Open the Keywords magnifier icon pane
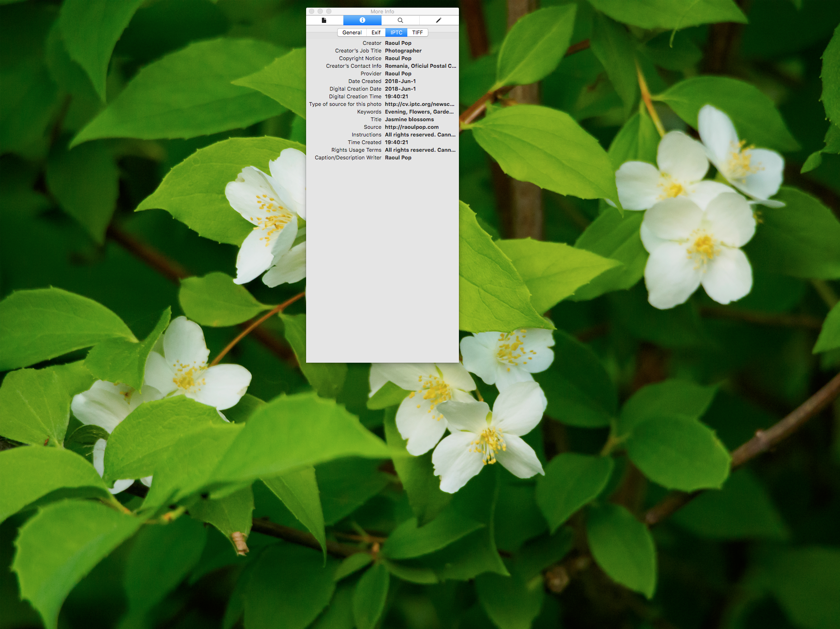Image resolution: width=840 pixels, height=629 pixels. [x=400, y=20]
